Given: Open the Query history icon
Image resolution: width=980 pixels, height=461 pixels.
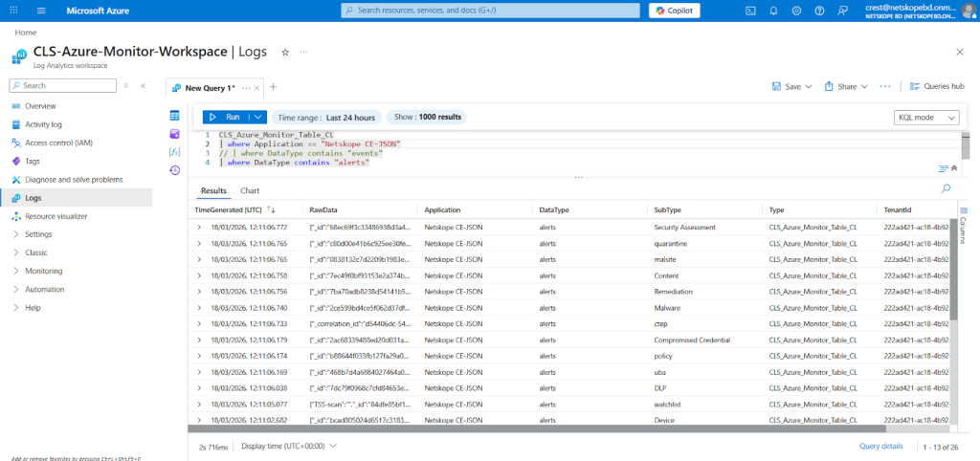Looking at the screenshot, I should pos(175,170).
